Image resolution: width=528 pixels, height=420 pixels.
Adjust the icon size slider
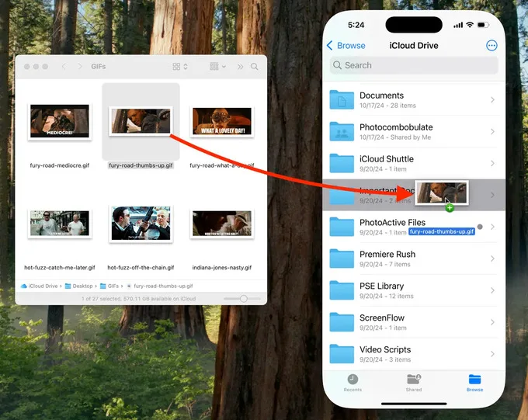pyautogui.click(x=241, y=299)
